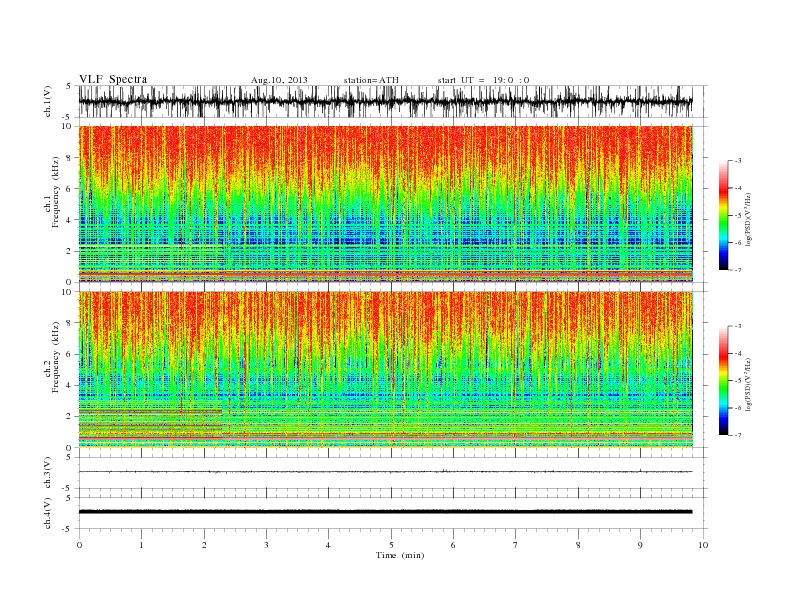Click time-axis tick label "7"
The width and height of the screenshot is (792, 612).
pyautogui.click(x=516, y=545)
